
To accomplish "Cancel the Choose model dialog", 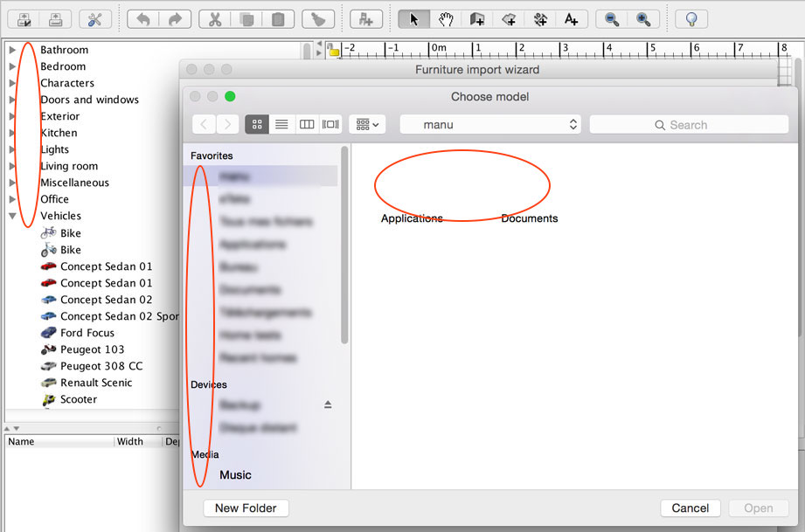I will [690, 508].
